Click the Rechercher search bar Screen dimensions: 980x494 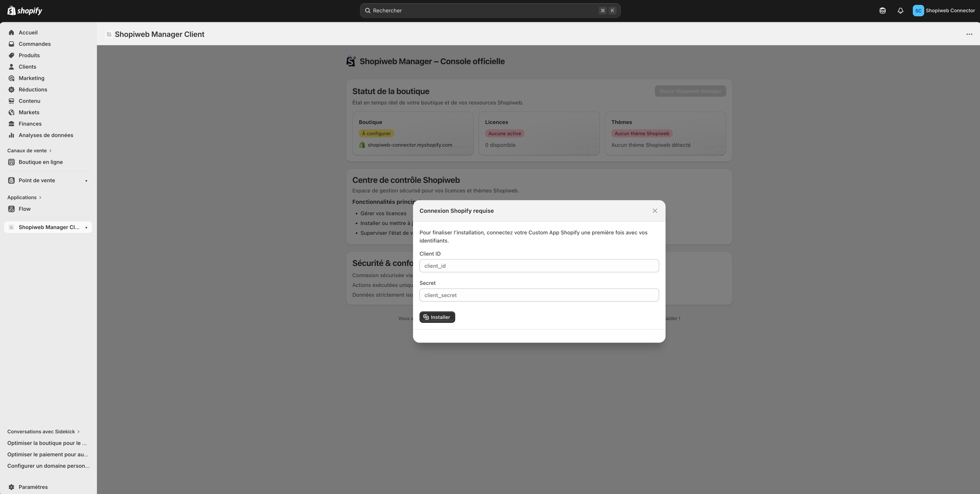tap(489, 11)
